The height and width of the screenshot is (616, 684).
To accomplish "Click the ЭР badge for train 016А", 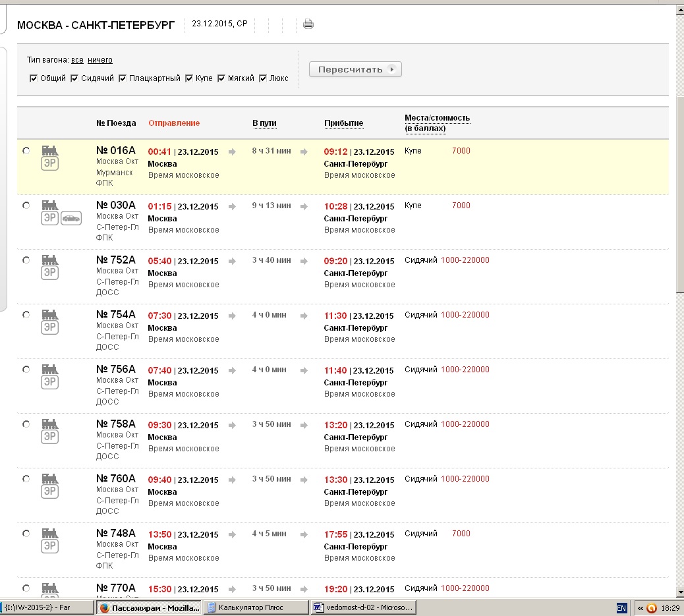I will (49, 163).
